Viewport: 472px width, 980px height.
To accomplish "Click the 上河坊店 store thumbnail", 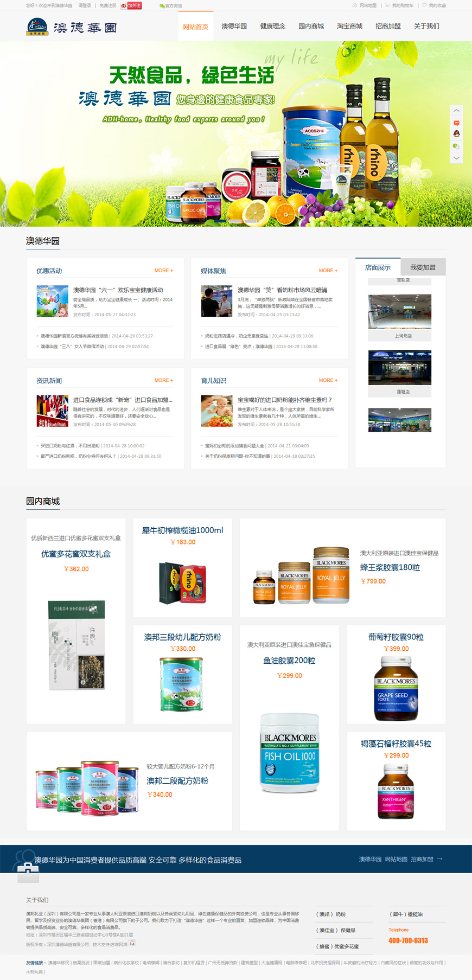I will tap(399, 311).
